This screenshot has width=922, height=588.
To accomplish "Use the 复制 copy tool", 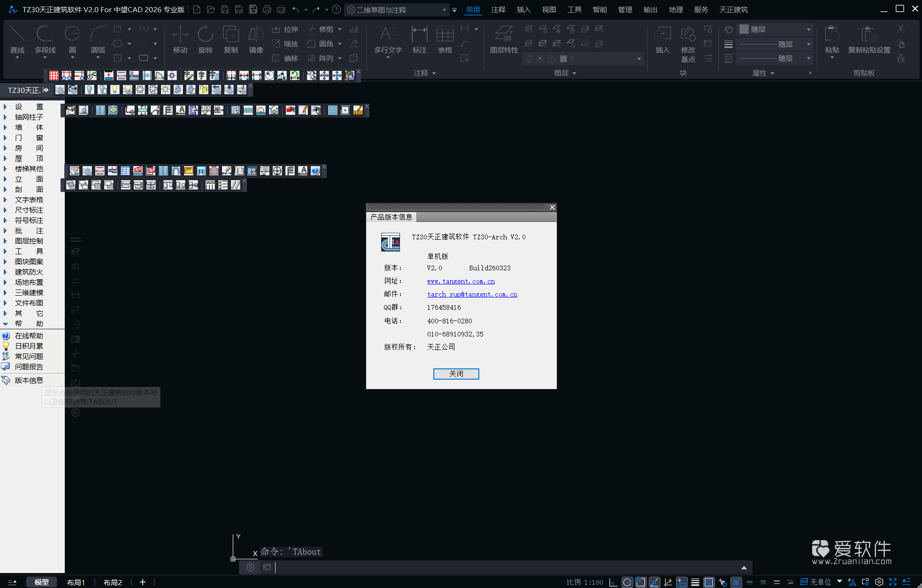I will click(x=230, y=39).
